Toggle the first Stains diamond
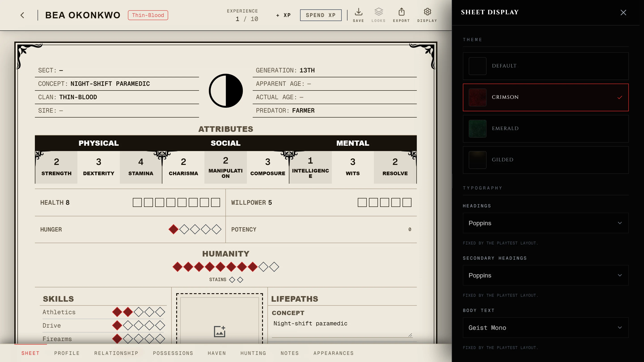This screenshot has height=362, width=644. click(x=232, y=280)
